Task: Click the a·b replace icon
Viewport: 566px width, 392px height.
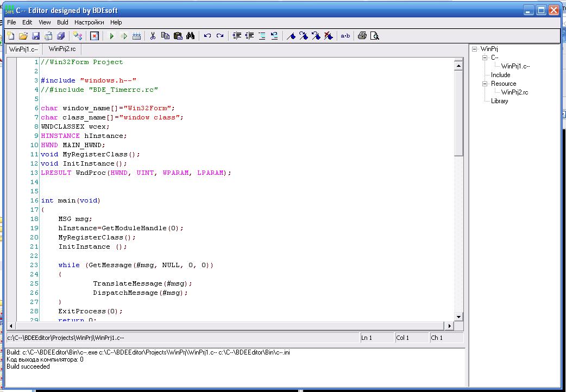Action: (345, 36)
